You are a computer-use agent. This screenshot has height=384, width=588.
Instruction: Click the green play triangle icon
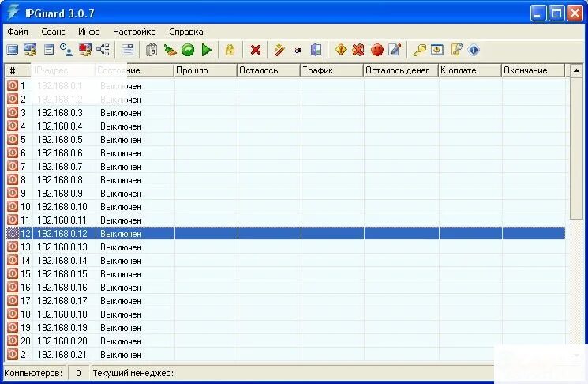point(206,50)
